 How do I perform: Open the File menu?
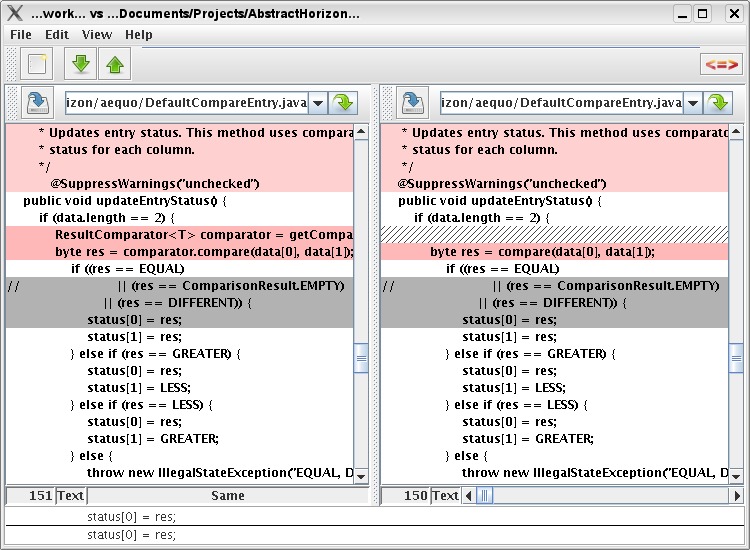(21, 34)
